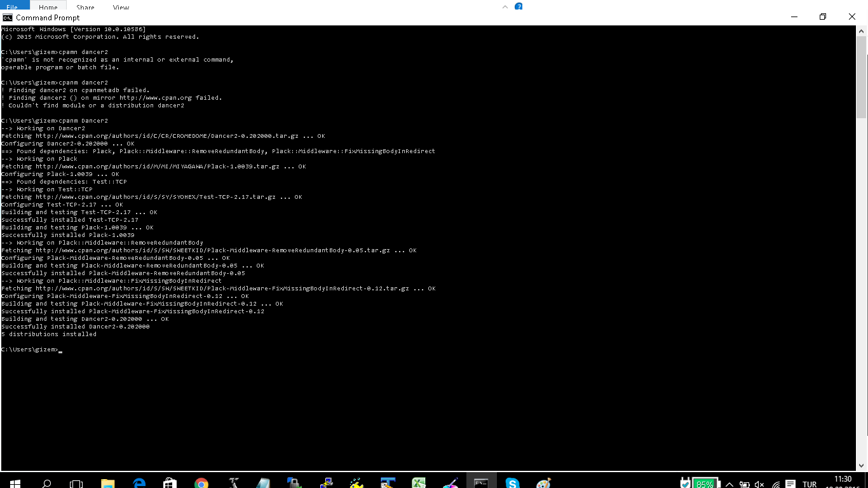Open Excel from the taskbar
The width and height of the screenshot is (868, 488).
coord(419,484)
